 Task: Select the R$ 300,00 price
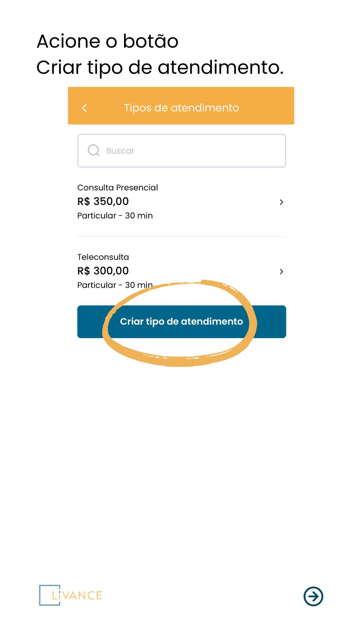(103, 271)
